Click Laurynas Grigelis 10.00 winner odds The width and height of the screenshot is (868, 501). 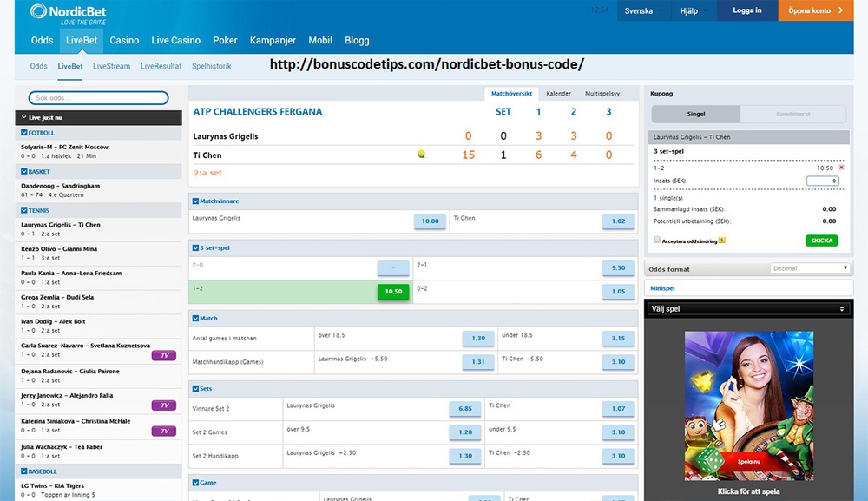tap(431, 221)
